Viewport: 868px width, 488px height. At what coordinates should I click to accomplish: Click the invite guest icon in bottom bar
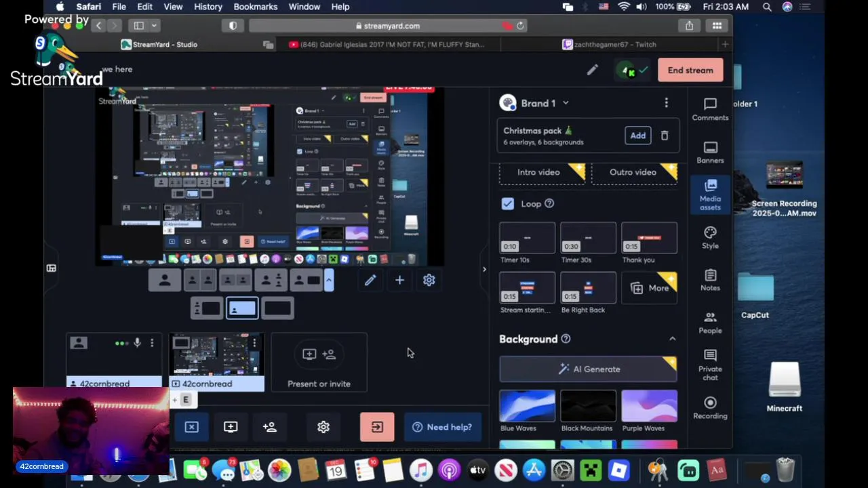tap(270, 427)
